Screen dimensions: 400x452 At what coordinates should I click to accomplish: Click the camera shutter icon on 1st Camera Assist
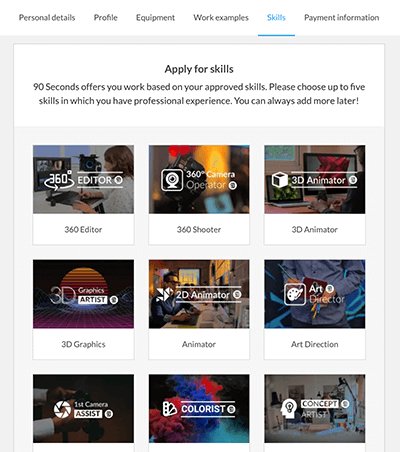(x=62, y=409)
